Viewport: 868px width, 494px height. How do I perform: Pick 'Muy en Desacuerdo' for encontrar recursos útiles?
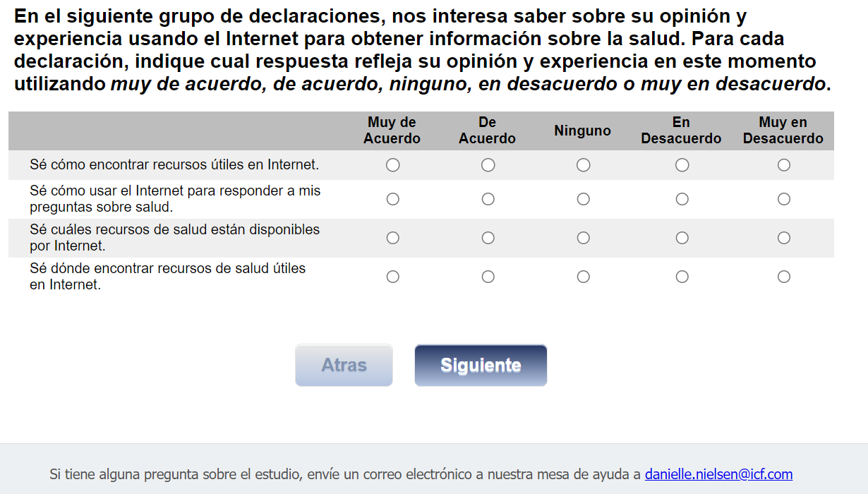point(783,165)
